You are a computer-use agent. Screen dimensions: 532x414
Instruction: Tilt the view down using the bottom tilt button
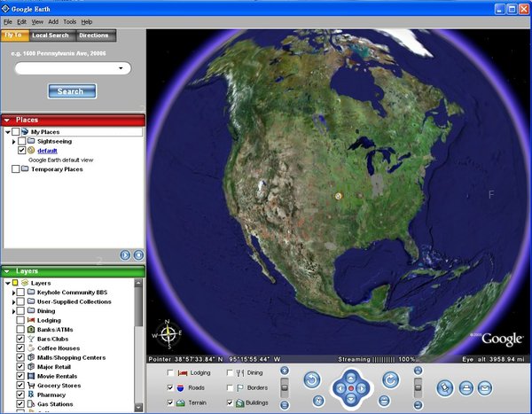[418, 405]
